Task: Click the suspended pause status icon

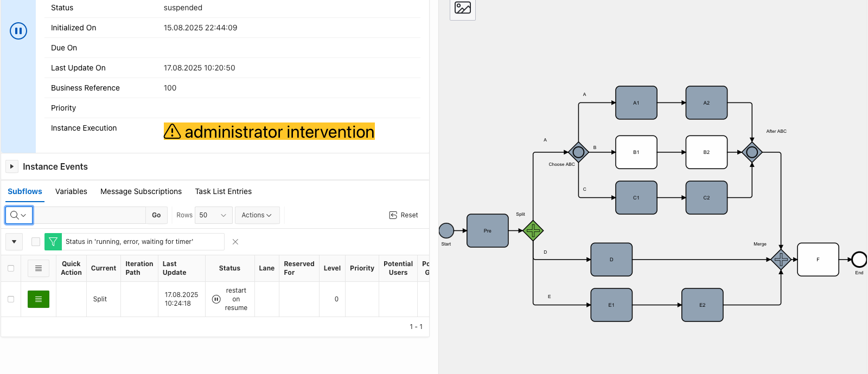Action: (18, 31)
